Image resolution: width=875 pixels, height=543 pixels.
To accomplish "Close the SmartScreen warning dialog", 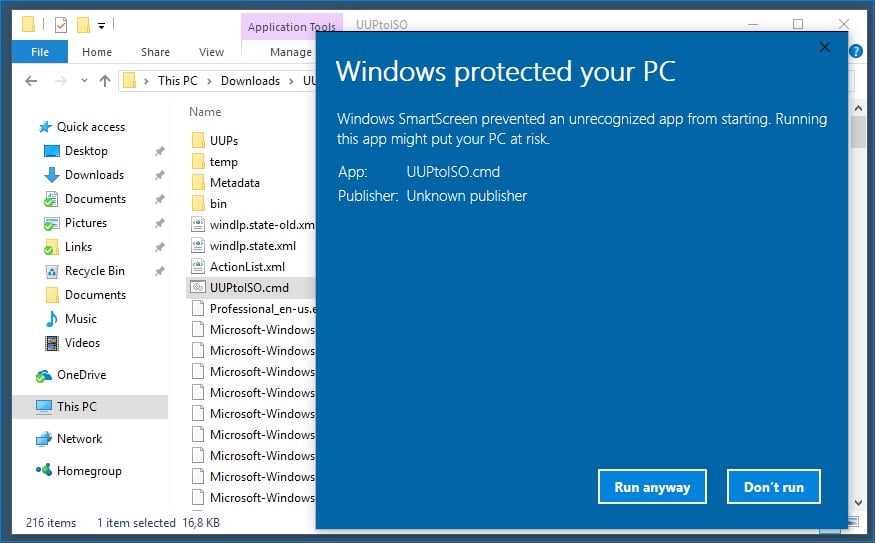I will [825, 47].
